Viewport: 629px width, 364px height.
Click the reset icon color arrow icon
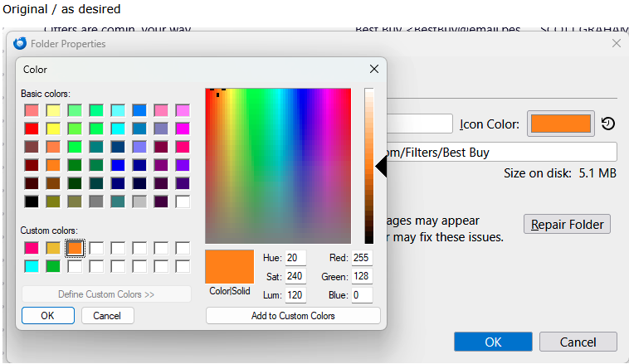(x=608, y=124)
